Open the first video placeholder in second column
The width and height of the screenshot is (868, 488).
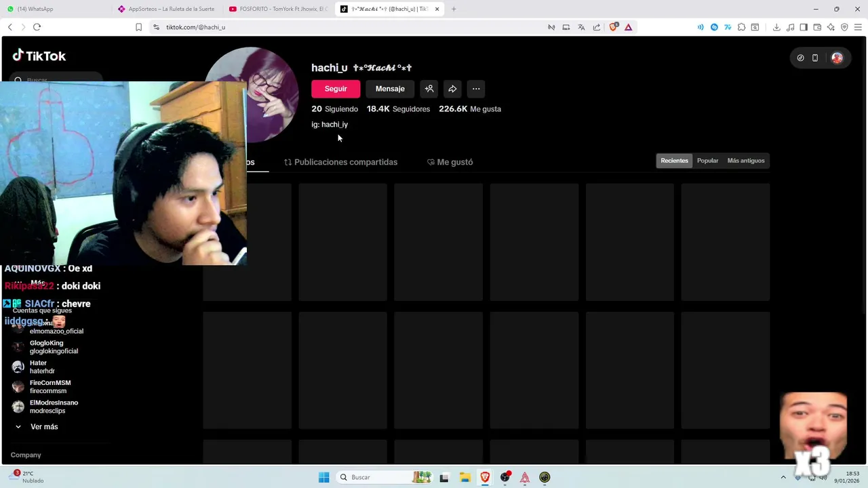point(343,242)
